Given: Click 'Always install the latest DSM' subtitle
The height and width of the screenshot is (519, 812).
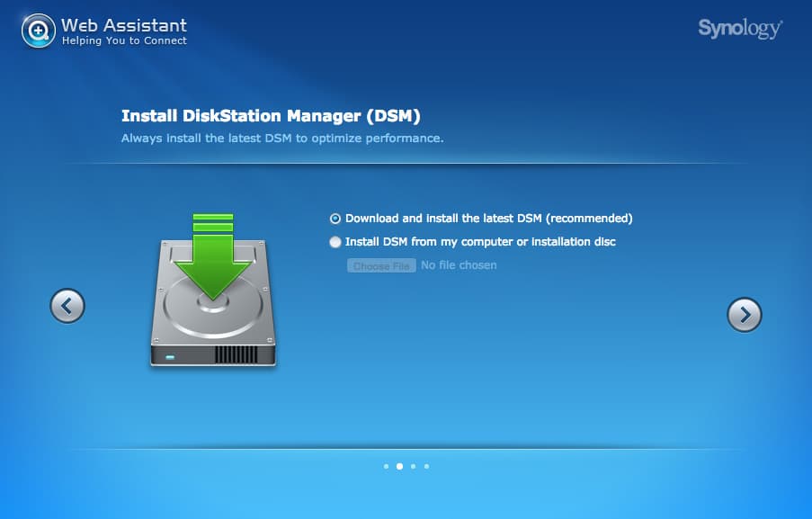Looking at the screenshot, I should point(282,139).
